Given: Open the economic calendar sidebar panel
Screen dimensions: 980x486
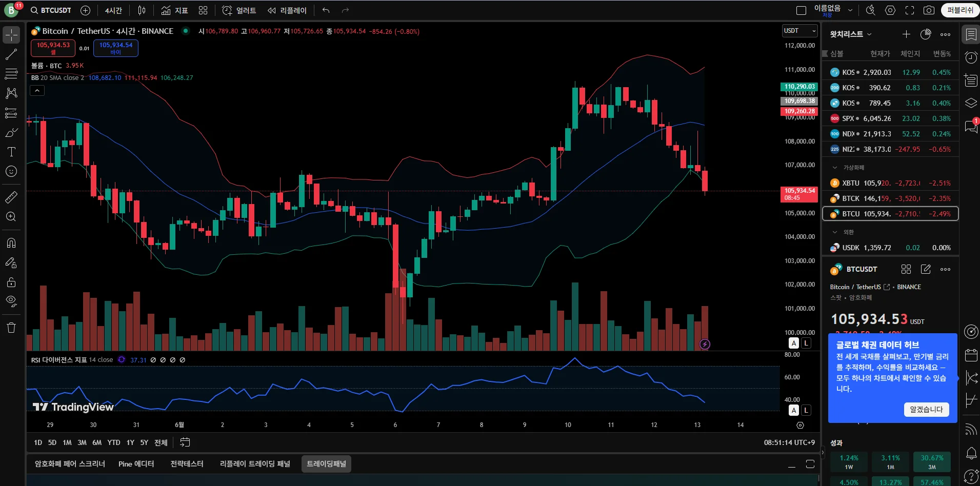Looking at the screenshot, I should tap(971, 355).
